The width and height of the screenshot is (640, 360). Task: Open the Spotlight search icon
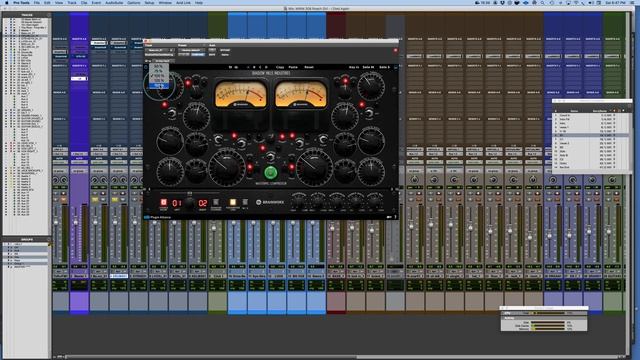coord(542,2)
